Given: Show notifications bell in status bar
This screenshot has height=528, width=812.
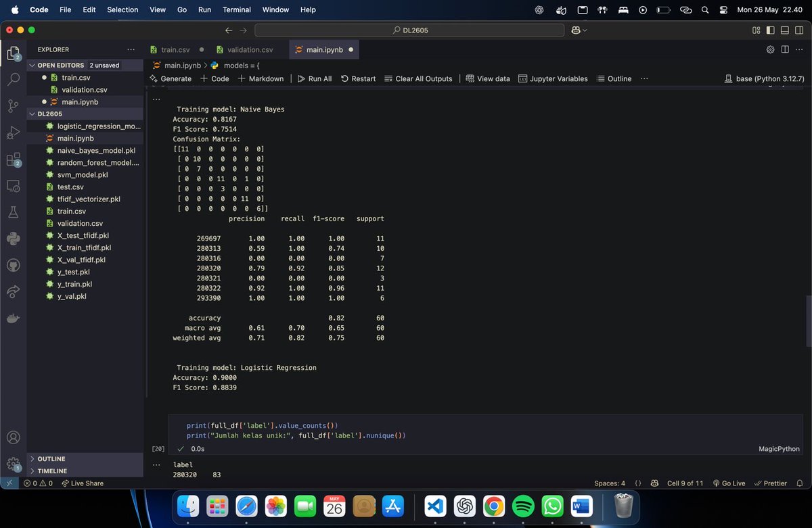Looking at the screenshot, I should click(800, 483).
